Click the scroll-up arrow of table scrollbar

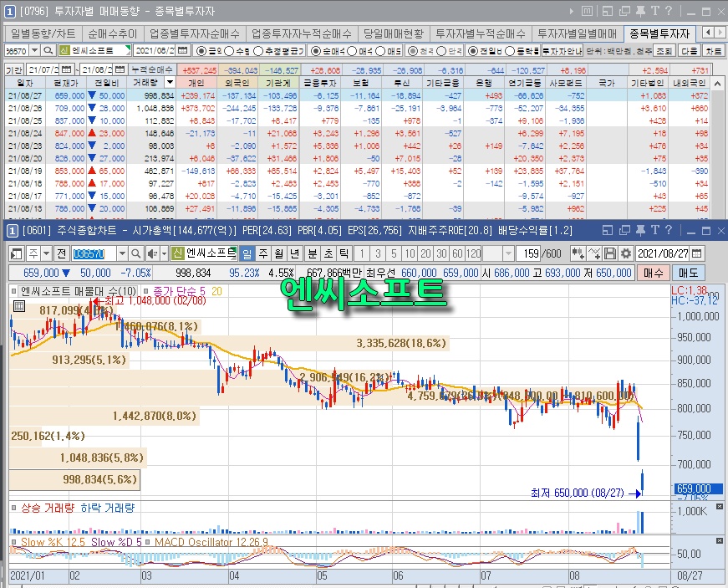717,84
